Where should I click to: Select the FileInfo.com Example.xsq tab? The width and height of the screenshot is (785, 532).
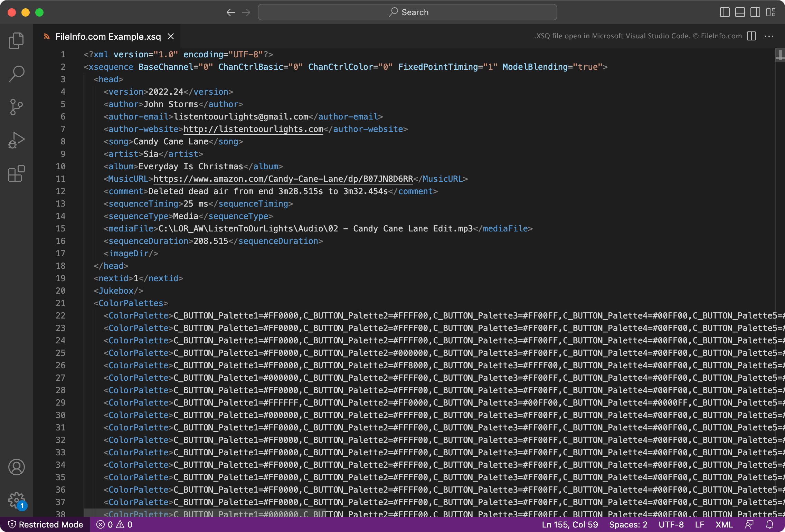tap(108, 37)
